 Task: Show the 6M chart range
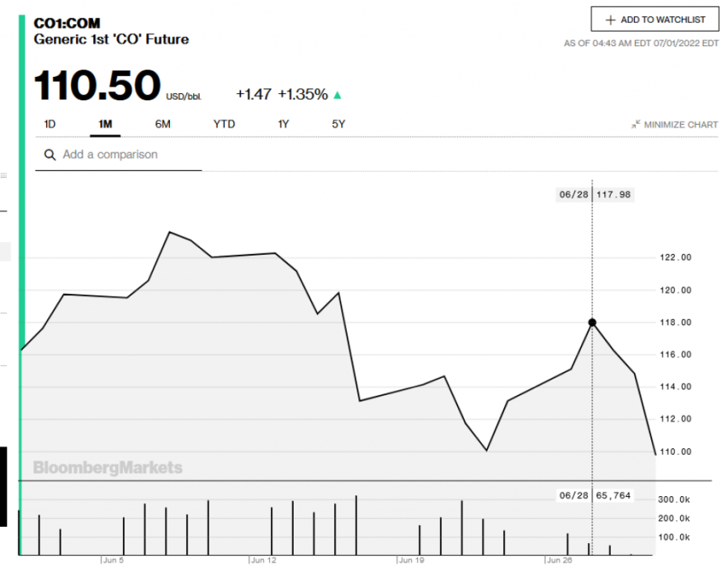click(x=163, y=124)
